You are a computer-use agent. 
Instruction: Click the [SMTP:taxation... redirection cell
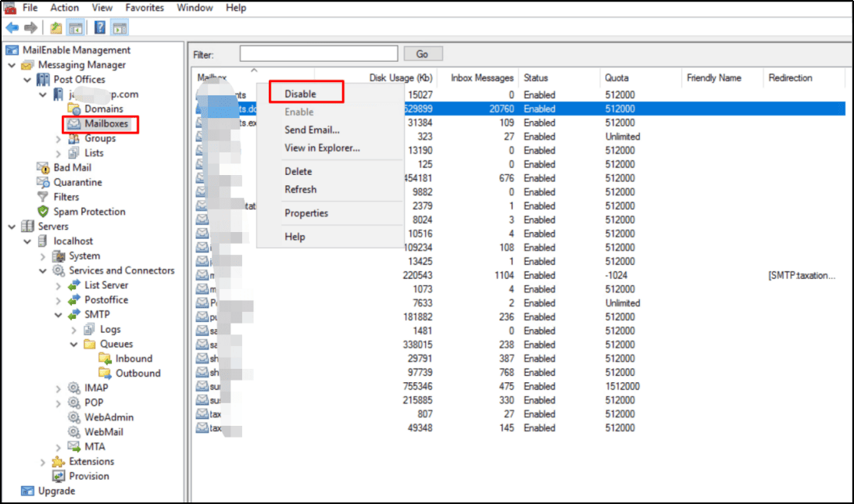(802, 276)
